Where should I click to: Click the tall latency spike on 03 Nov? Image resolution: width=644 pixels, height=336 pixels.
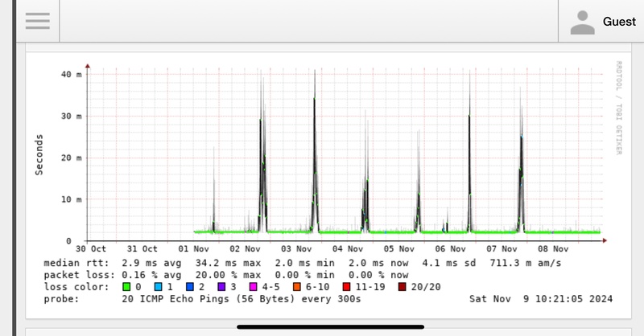(x=315, y=152)
